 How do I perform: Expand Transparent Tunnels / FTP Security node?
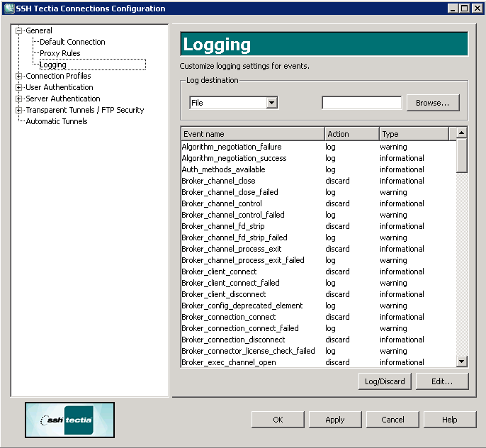(x=19, y=110)
